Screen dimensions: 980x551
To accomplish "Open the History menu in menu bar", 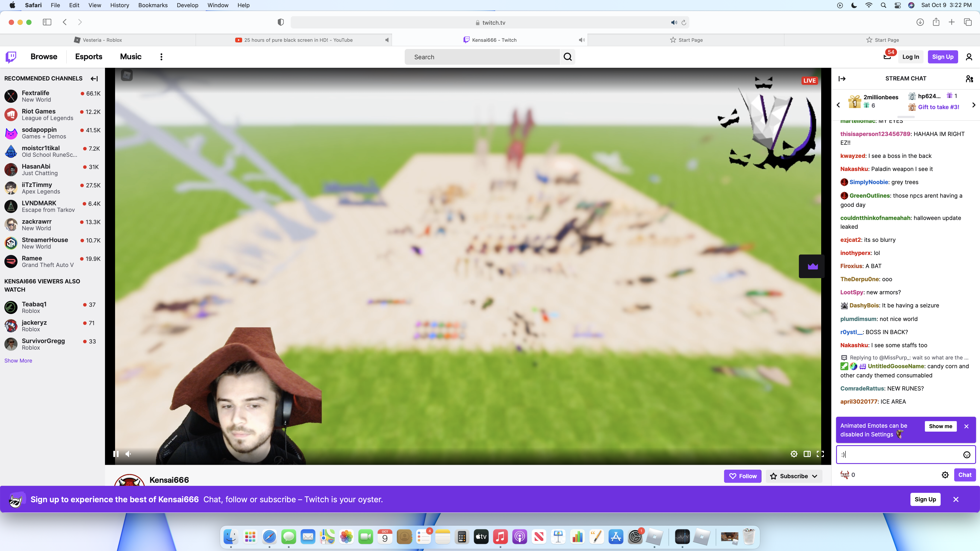I will [x=119, y=5].
